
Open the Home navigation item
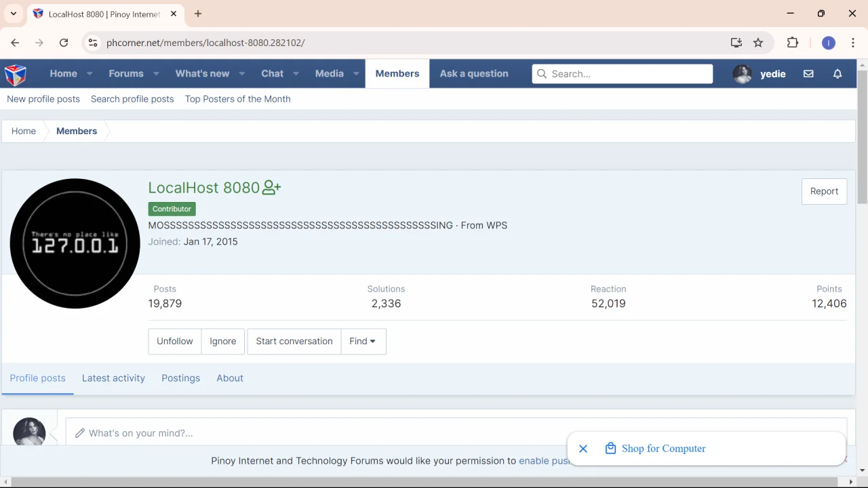click(x=63, y=74)
